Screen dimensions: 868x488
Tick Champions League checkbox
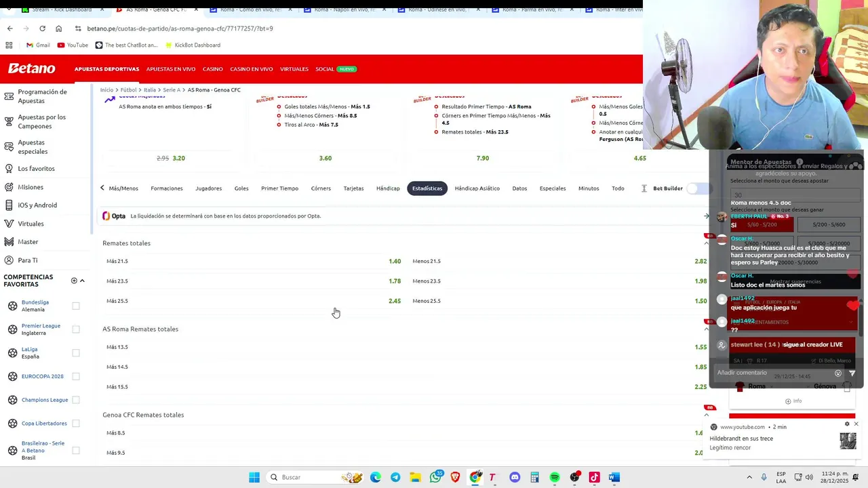[76, 400]
